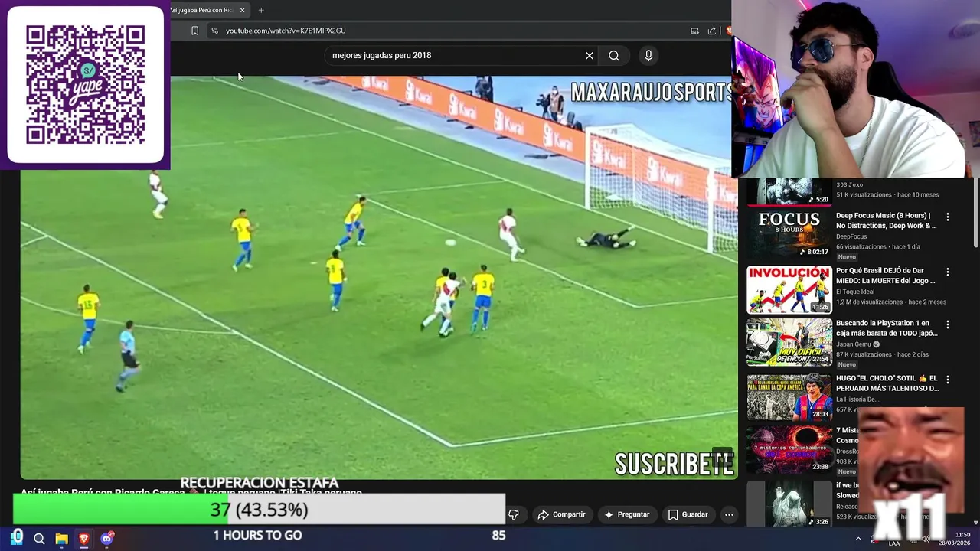The image size is (980, 551).
Task: Open the '7 misterios' video thumbnail
Action: 789,451
